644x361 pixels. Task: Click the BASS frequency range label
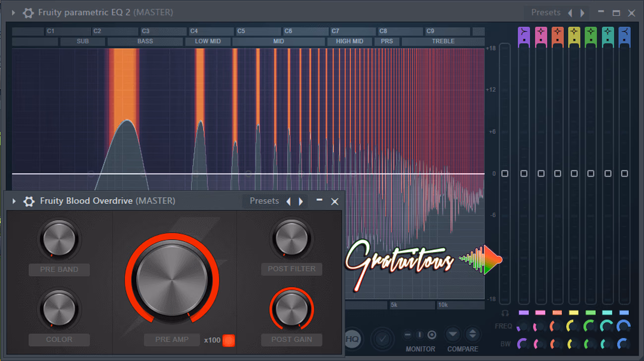click(x=145, y=42)
